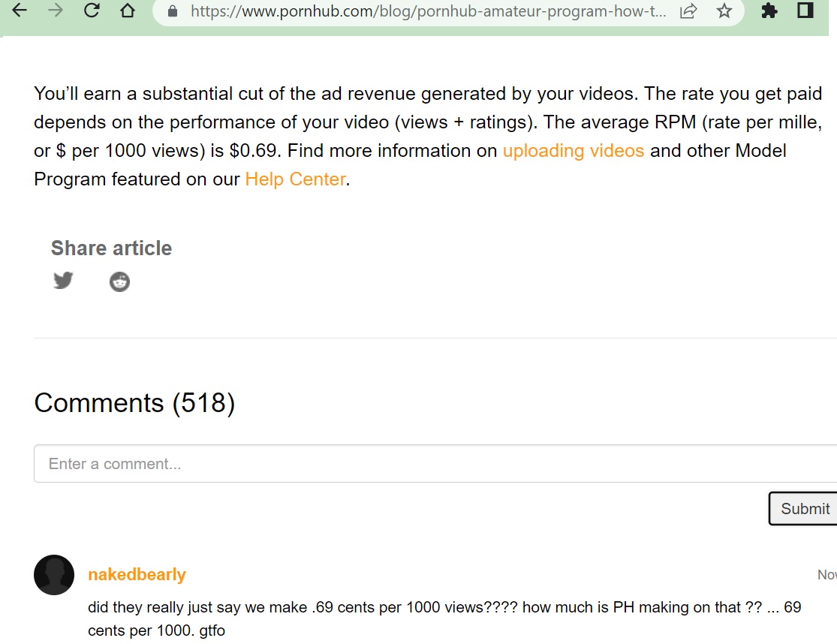This screenshot has height=644, width=837.
Task: Share article via the Twitter bird icon
Action: pyautogui.click(x=63, y=280)
